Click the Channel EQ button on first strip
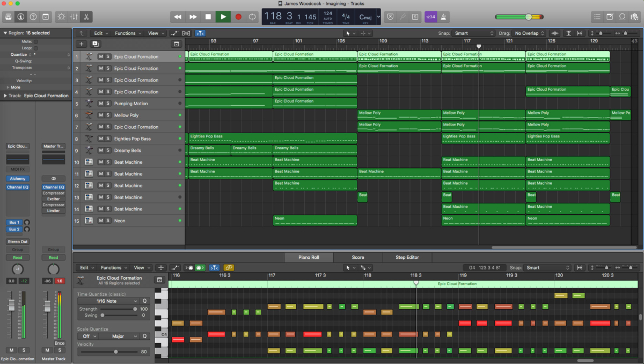Viewport: 644px width, 364px height. coord(18,187)
